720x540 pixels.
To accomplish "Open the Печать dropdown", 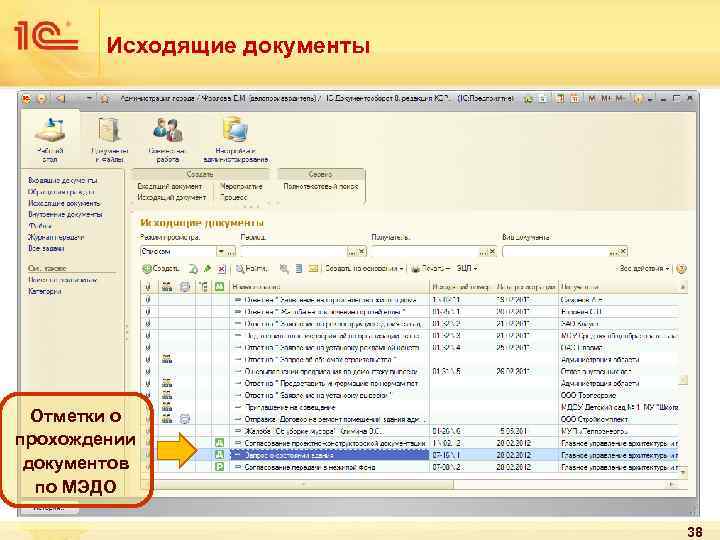I will coord(430,269).
